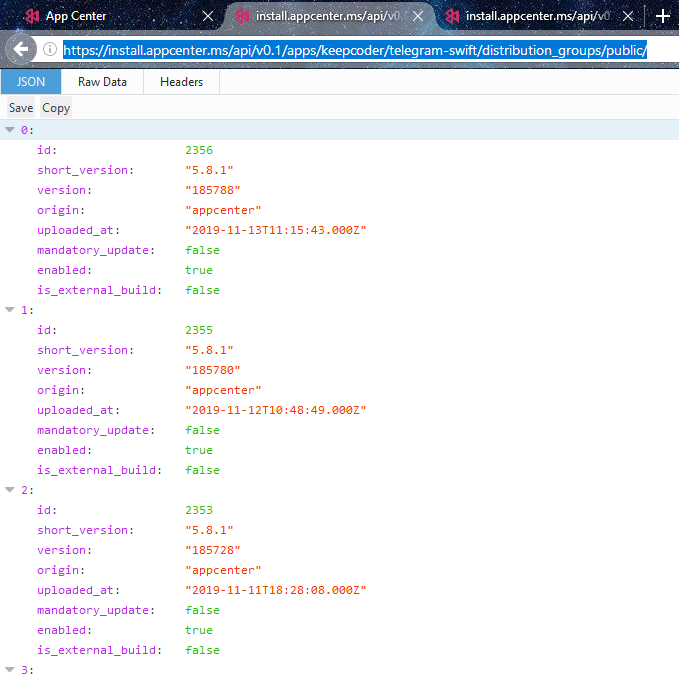Click the favicon of the third browser tab

point(453,16)
